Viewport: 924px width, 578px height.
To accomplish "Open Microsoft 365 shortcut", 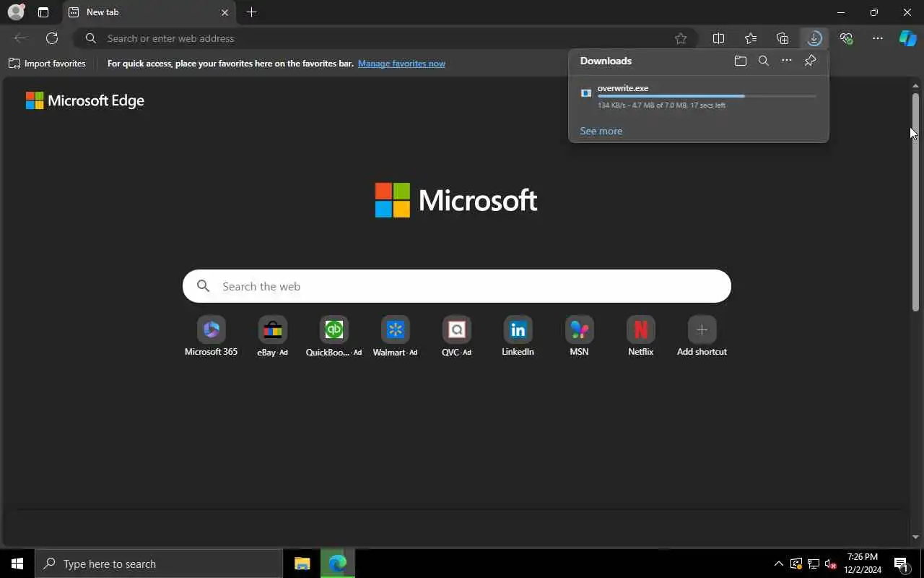I will coord(211,336).
